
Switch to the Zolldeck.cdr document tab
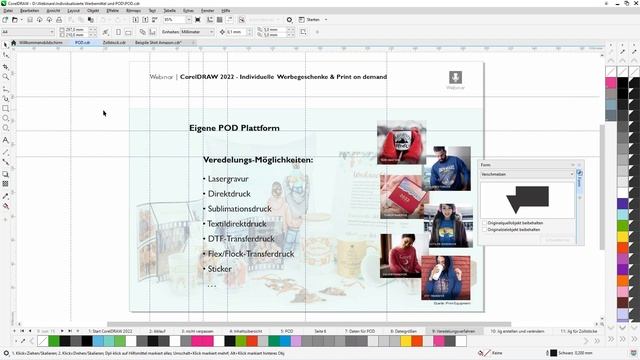pyautogui.click(x=114, y=42)
